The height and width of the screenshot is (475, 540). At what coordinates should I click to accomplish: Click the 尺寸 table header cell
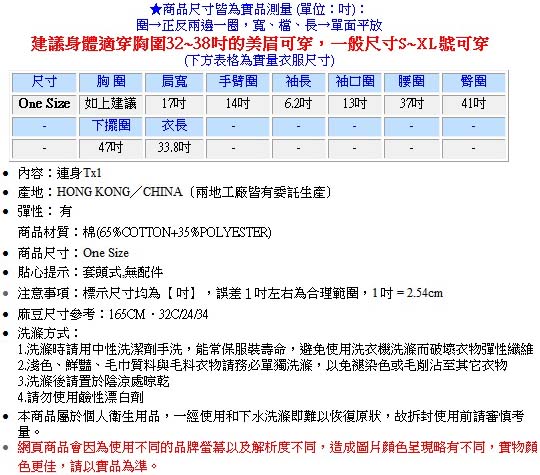coord(44,82)
